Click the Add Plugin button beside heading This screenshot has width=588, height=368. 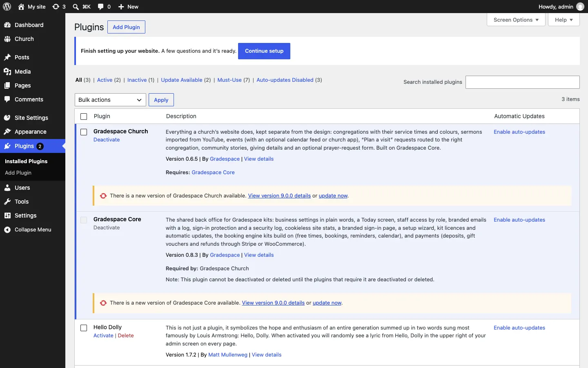click(126, 27)
